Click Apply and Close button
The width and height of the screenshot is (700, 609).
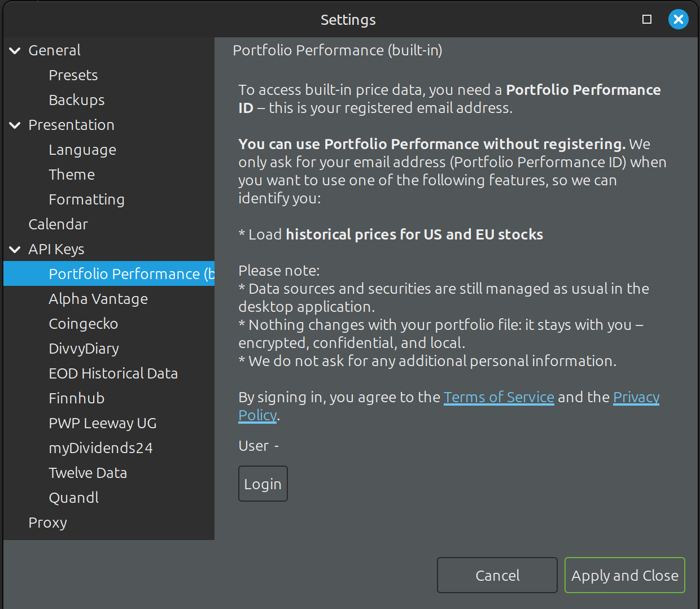(625, 575)
